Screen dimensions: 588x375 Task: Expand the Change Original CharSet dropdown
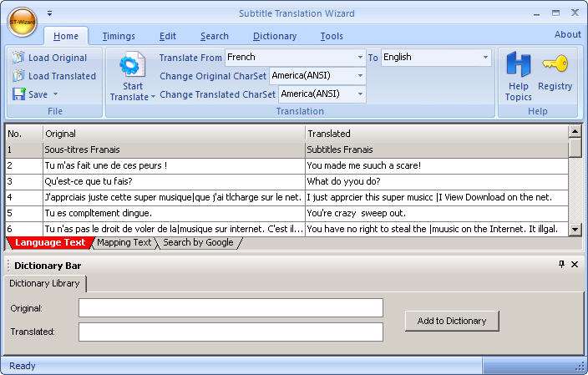click(360, 76)
